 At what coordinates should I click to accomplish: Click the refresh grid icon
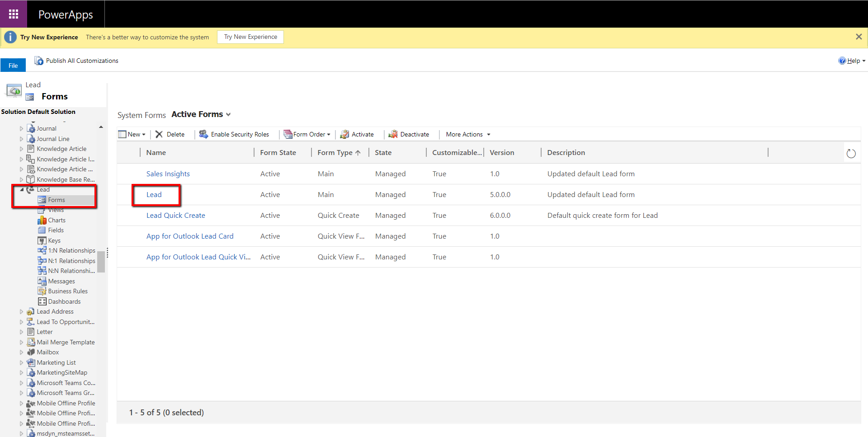click(851, 154)
